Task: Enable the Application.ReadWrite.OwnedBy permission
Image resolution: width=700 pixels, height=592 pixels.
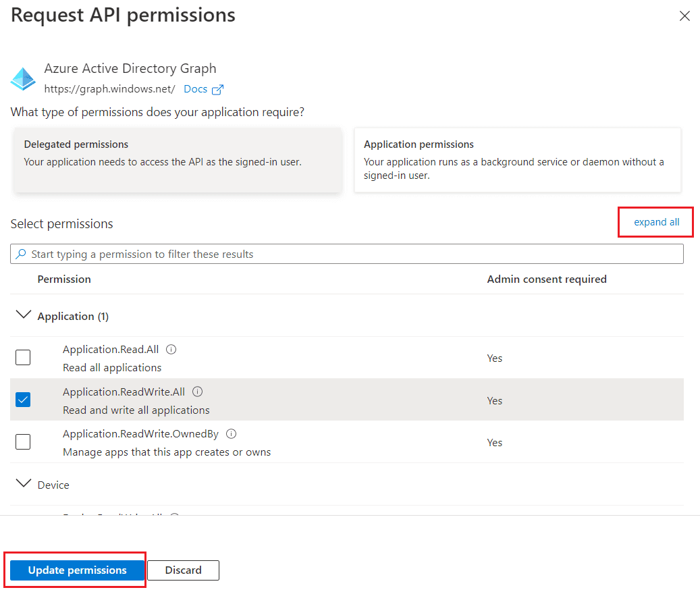Action: (x=22, y=441)
